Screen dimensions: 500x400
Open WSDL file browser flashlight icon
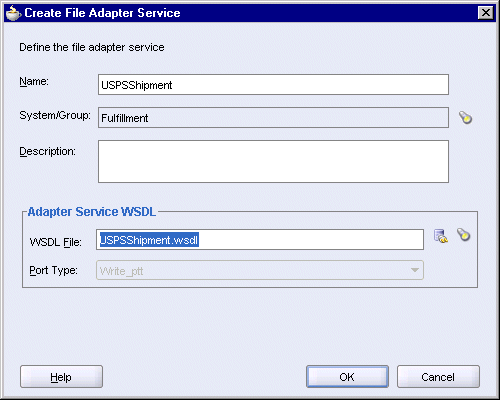463,235
